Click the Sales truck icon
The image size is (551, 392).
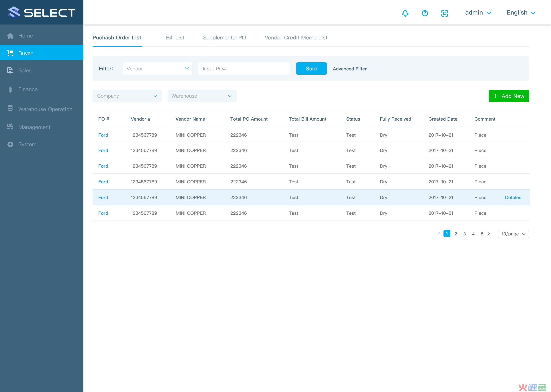[10, 70]
